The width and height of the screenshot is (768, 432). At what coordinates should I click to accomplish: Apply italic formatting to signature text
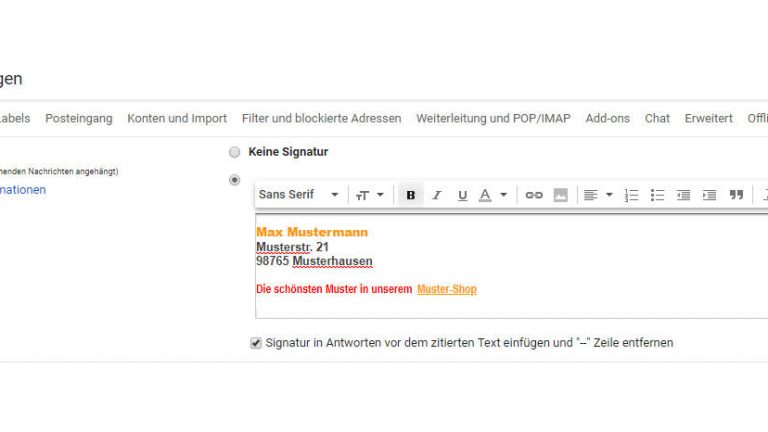[x=436, y=195]
